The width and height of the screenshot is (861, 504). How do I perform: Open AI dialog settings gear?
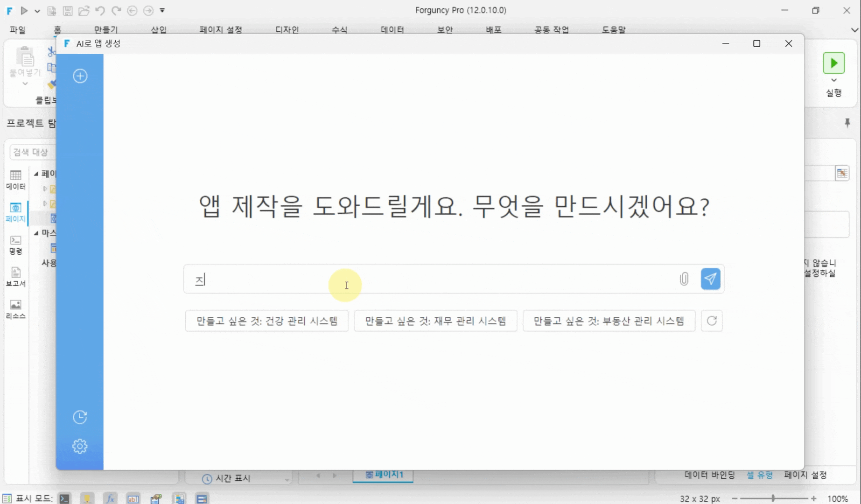[x=80, y=446]
